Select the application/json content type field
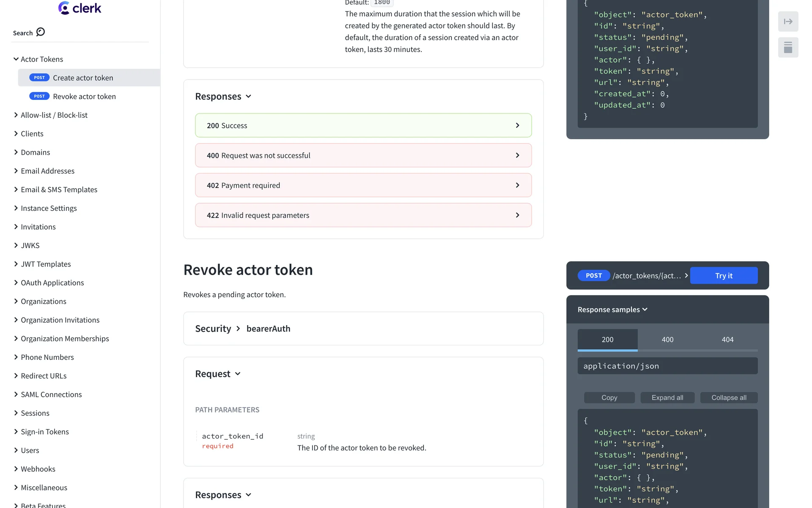This screenshot has height=508, width=812. [667, 366]
